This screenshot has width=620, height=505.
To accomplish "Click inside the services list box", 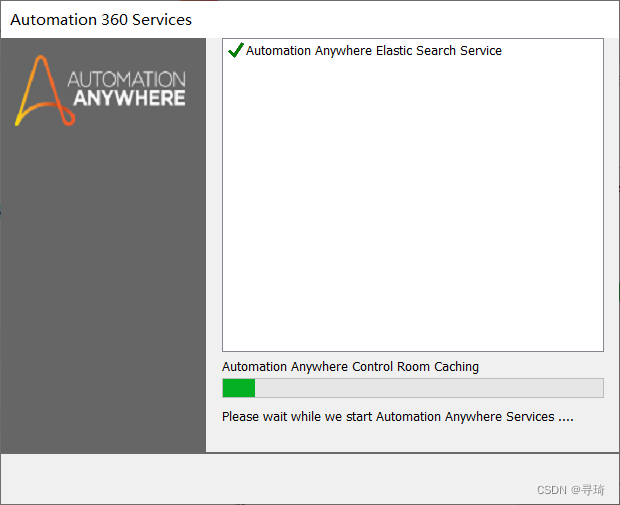I will coord(413,195).
